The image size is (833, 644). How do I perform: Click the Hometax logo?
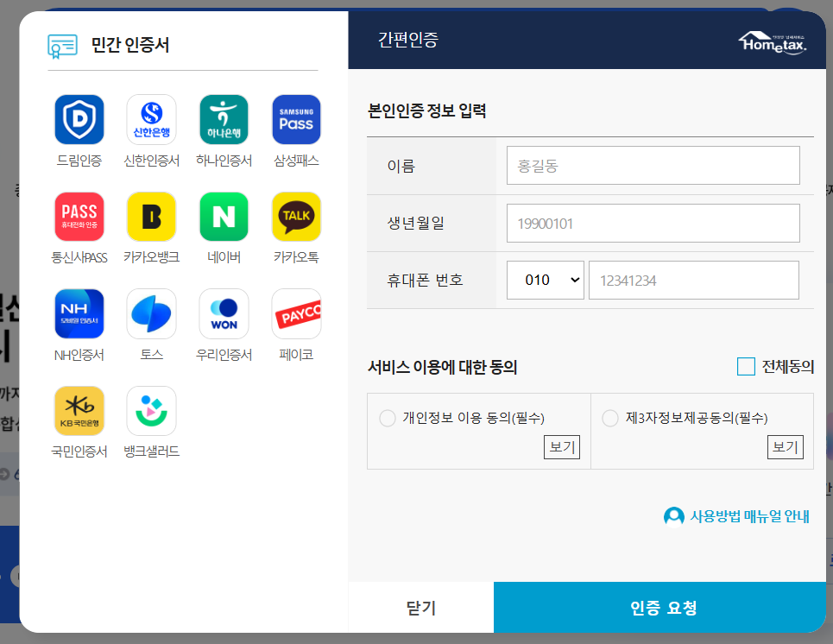(773, 42)
